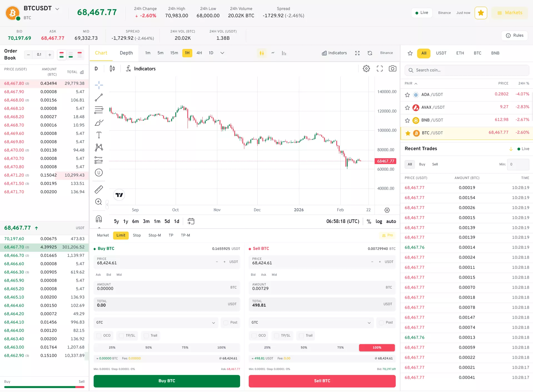
Task: Expand more timeframe intervals chevron
Action: (x=222, y=53)
